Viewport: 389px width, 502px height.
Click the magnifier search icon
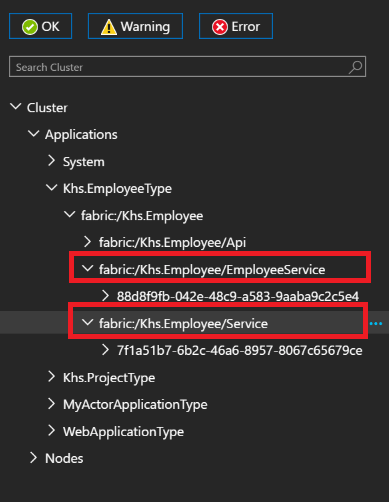pos(355,67)
